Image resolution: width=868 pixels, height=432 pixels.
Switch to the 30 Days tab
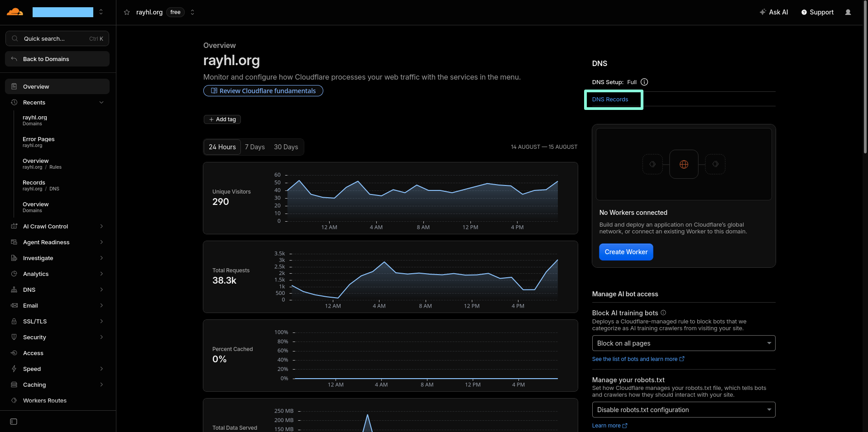286,147
